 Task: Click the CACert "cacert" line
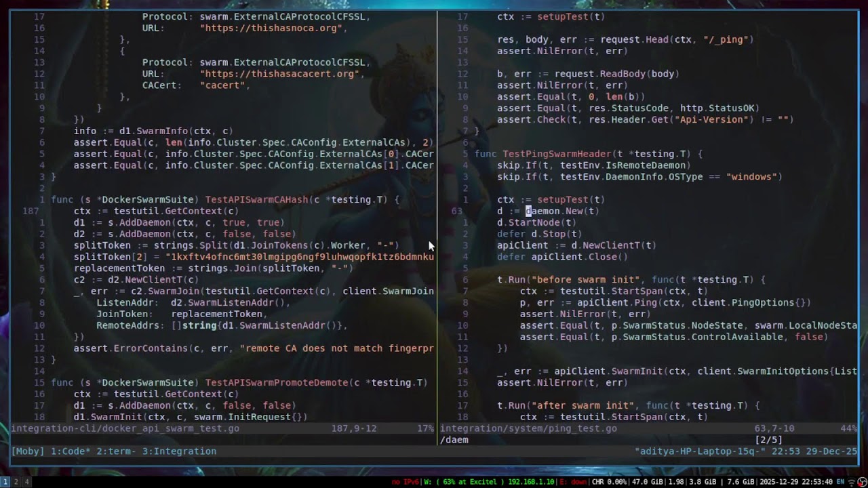click(x=197, y=85)
